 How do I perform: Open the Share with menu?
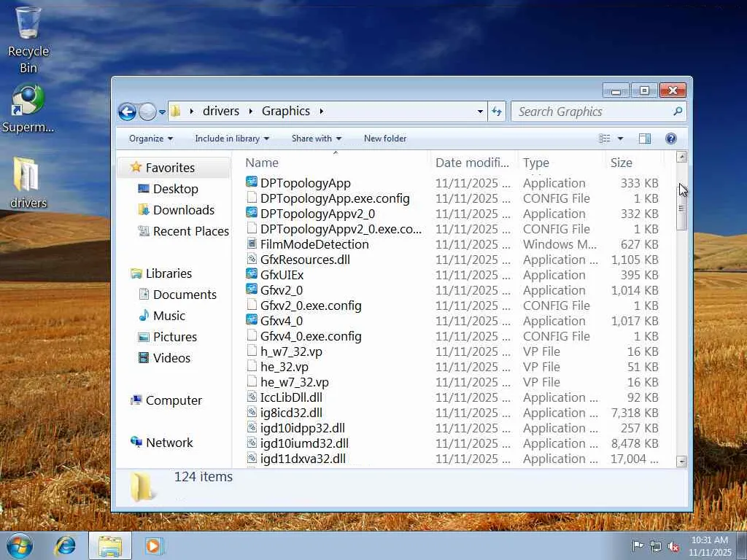tap(317, 139)
